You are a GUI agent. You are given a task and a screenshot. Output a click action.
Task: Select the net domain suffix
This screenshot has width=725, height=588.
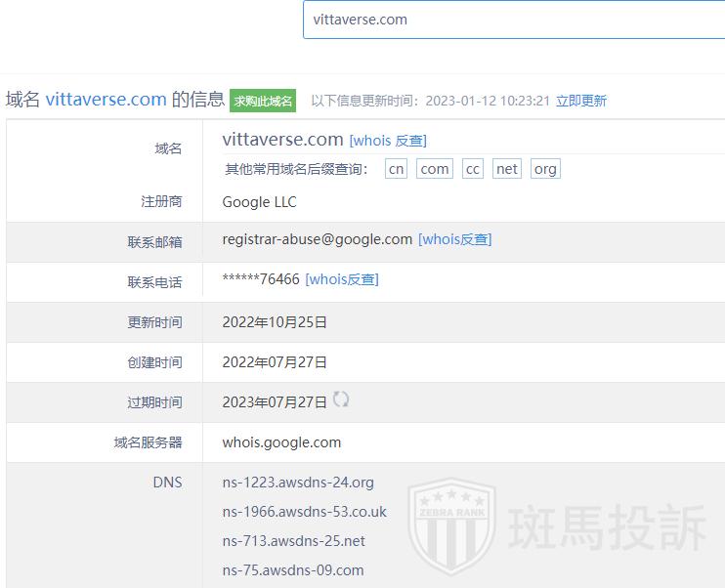pos(507,169)
